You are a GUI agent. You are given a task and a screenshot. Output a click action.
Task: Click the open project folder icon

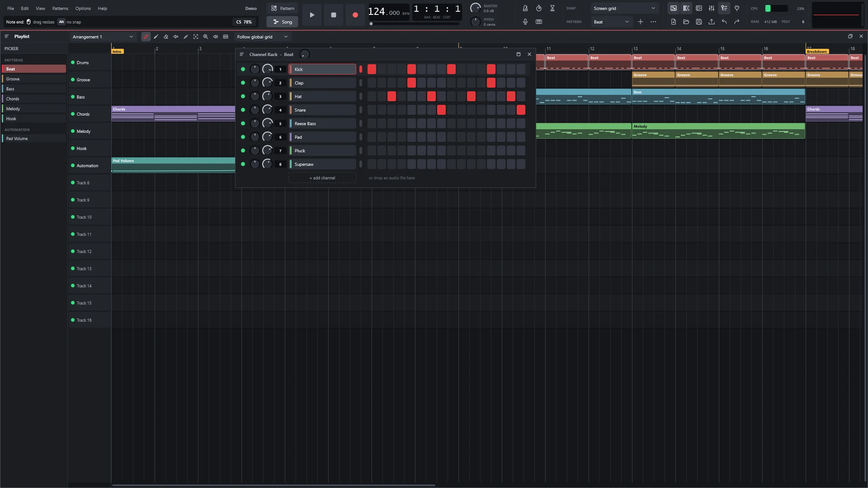tap(686, 22)
